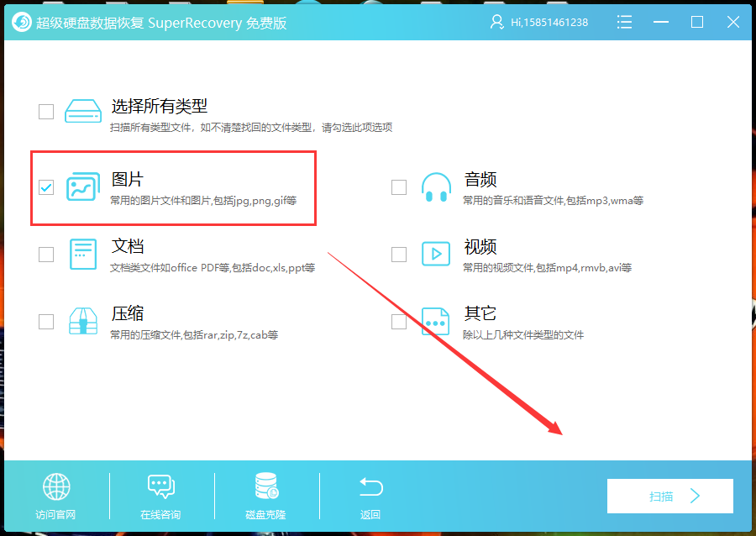
Task: Click the description mentioning mp4,rmvb,avi
Action: (547, 267)
